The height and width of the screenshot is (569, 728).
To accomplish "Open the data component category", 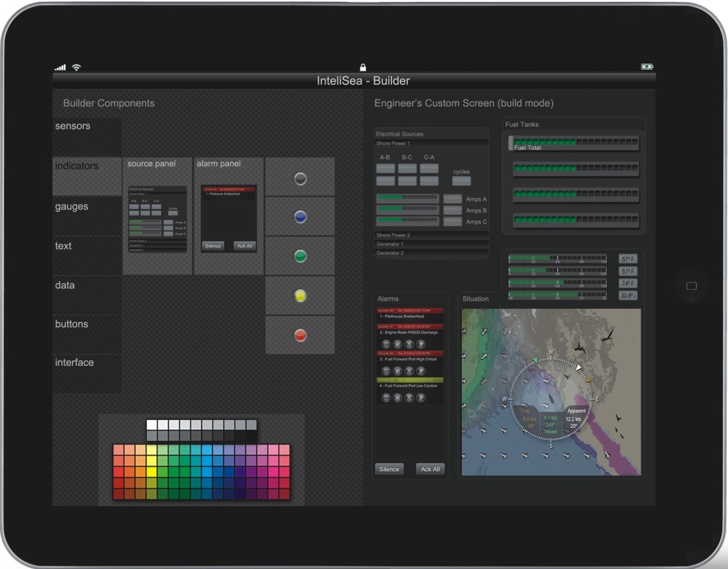I will (x=87, y=295).
